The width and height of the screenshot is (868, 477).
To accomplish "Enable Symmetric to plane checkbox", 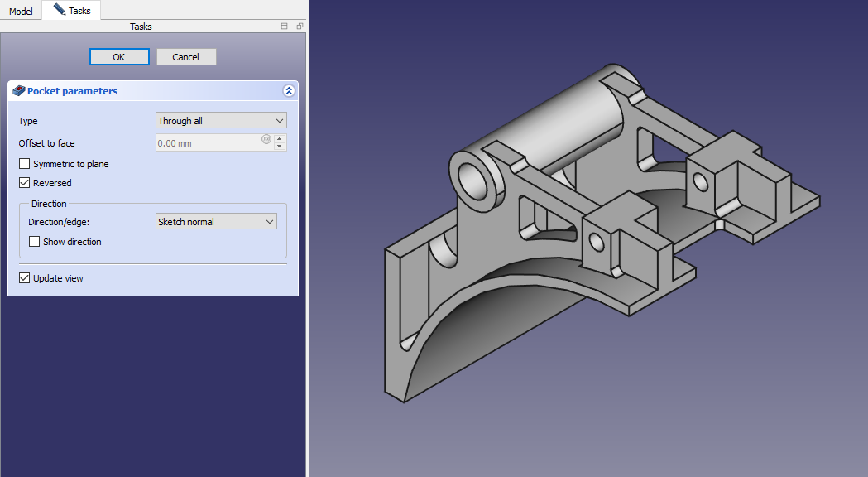I will (x=25, y=164).
